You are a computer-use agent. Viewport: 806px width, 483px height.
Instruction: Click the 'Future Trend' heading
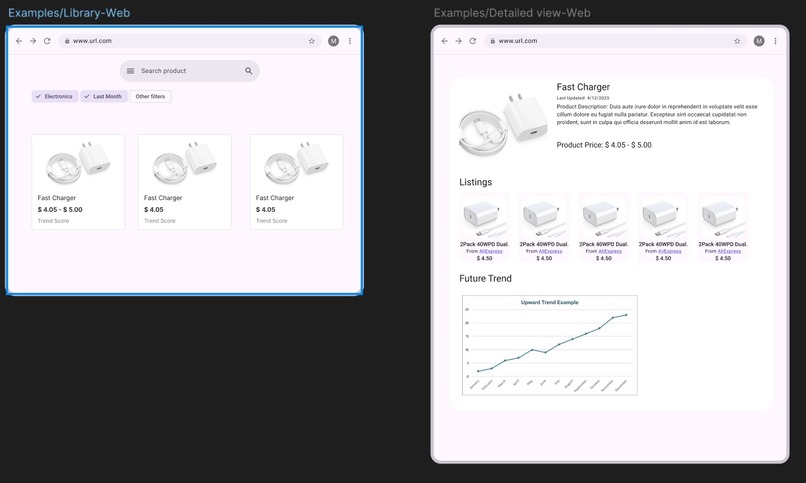(x=485, y=278)
